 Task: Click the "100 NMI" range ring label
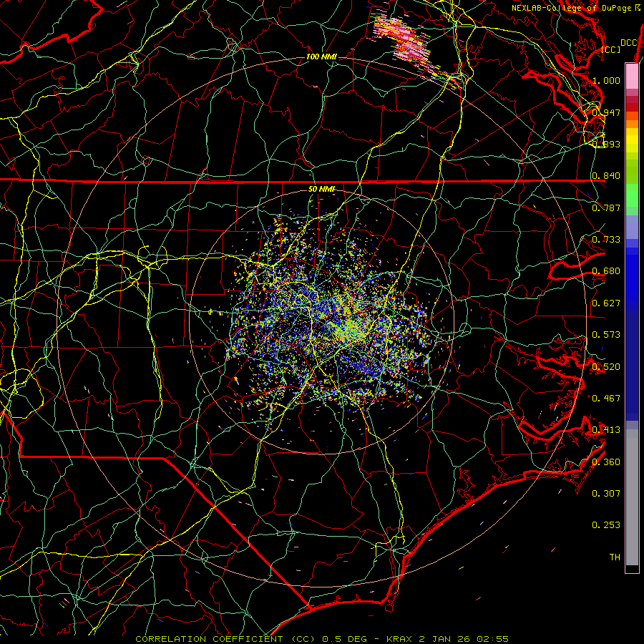click(x=321, y=57)
